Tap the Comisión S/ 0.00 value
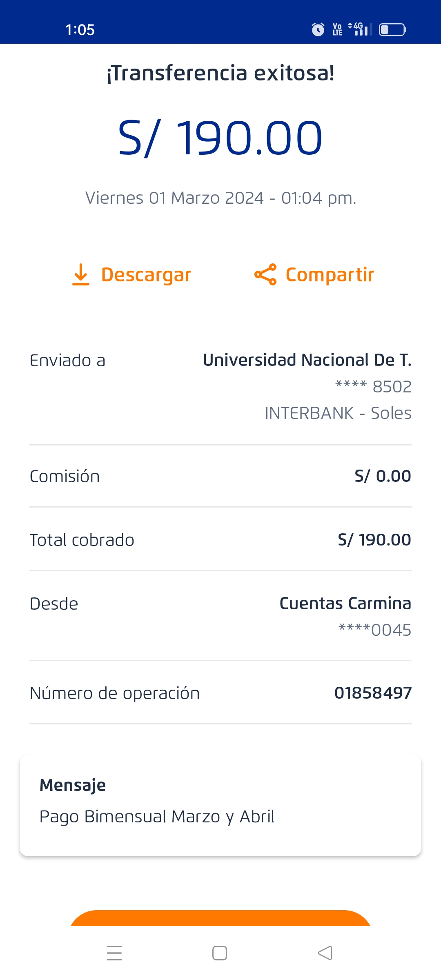This screenshot has height=980, width=441. point(383,476)
